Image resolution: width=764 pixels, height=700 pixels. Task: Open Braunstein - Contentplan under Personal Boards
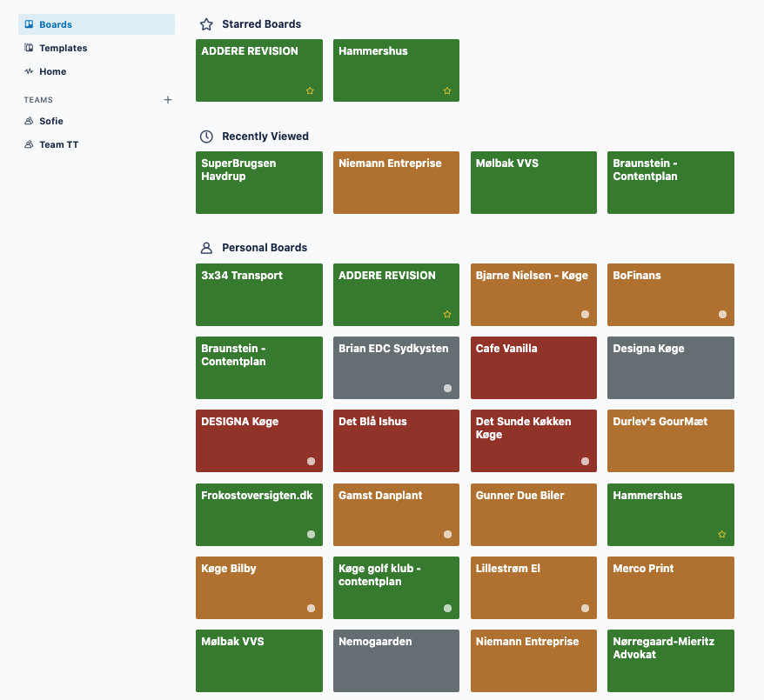[x=259, y=368]
